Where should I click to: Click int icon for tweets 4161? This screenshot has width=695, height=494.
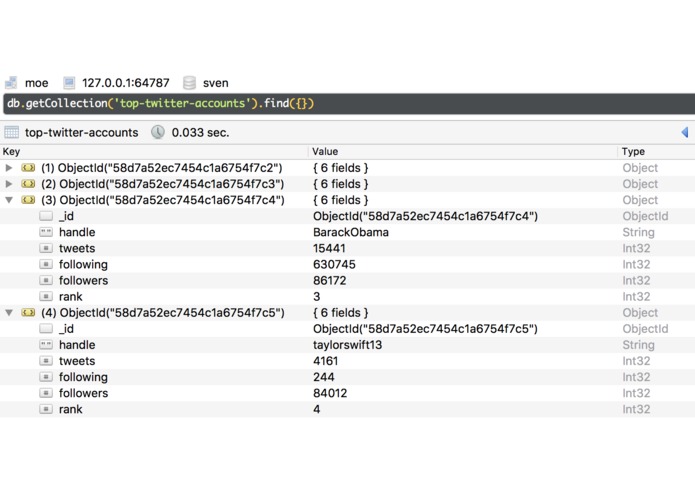coord(46,361)
